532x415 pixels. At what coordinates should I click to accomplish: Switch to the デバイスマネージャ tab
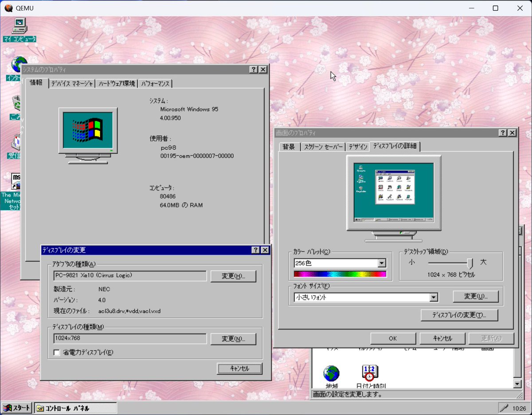tap(72, 83)
